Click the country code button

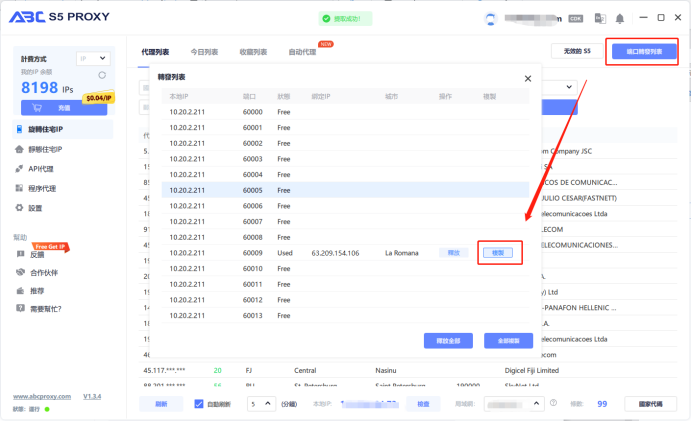coord(650,404)
